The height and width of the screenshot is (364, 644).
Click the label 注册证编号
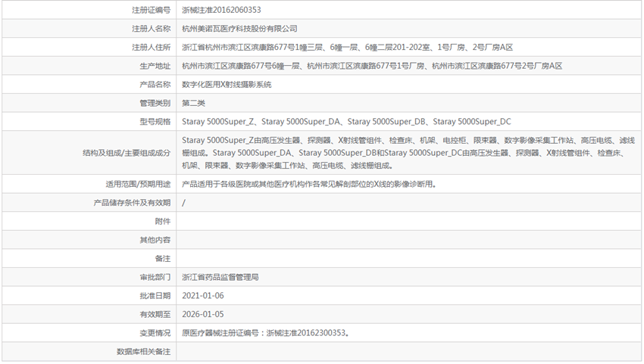click(151, 10)
